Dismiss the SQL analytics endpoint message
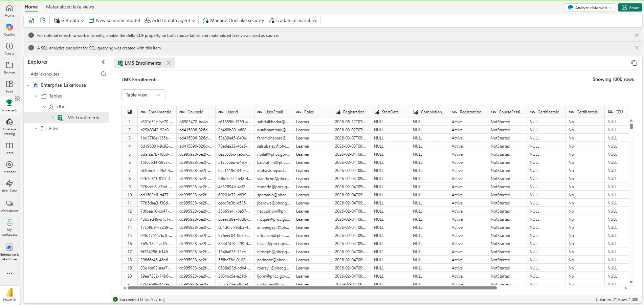The image size is (644, 305). (637, 48)
